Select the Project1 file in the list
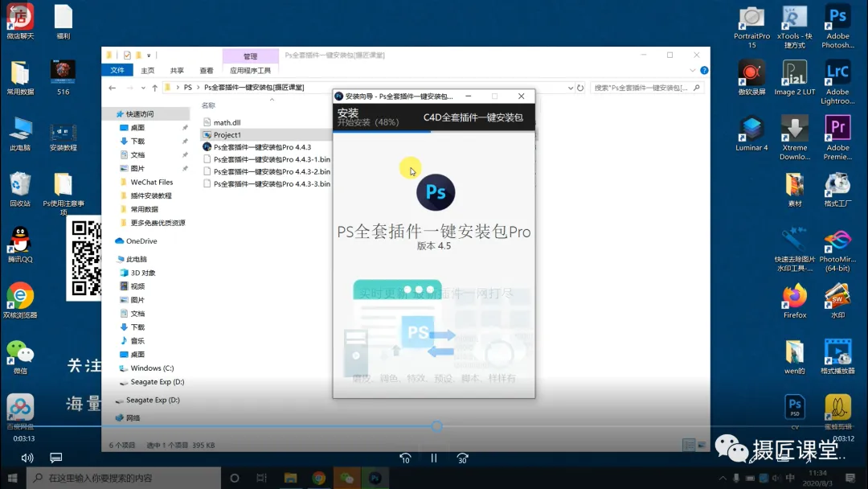This screenshot has width=868, height=489. tap(227, 134)
